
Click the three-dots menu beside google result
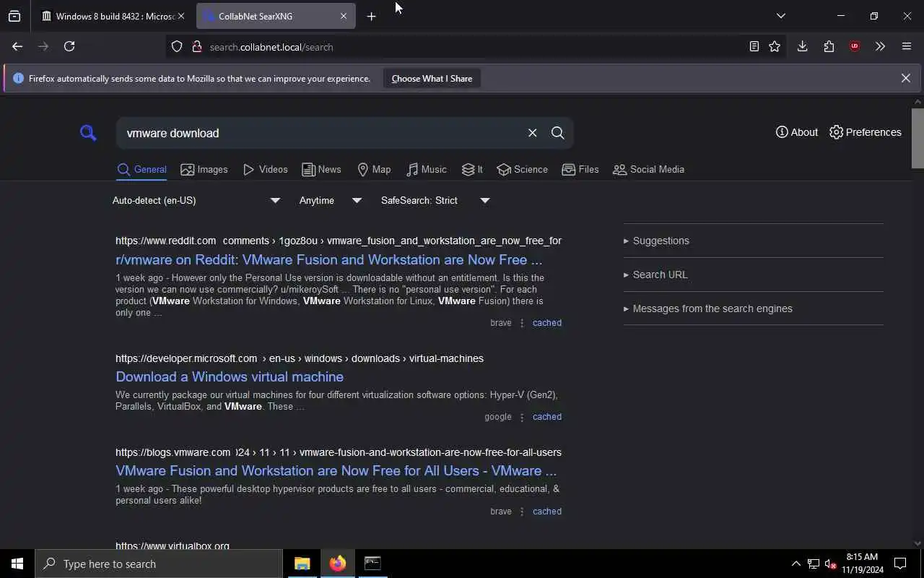click(522, 417)
